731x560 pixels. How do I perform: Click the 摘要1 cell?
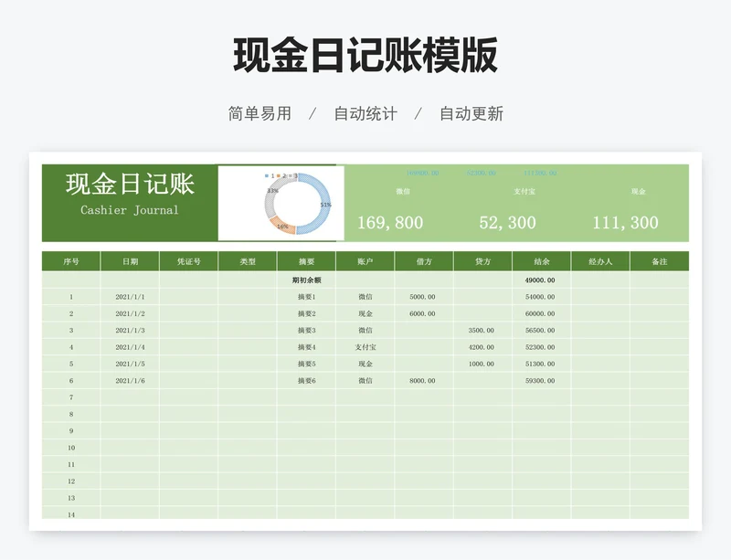tap(306, 297)
